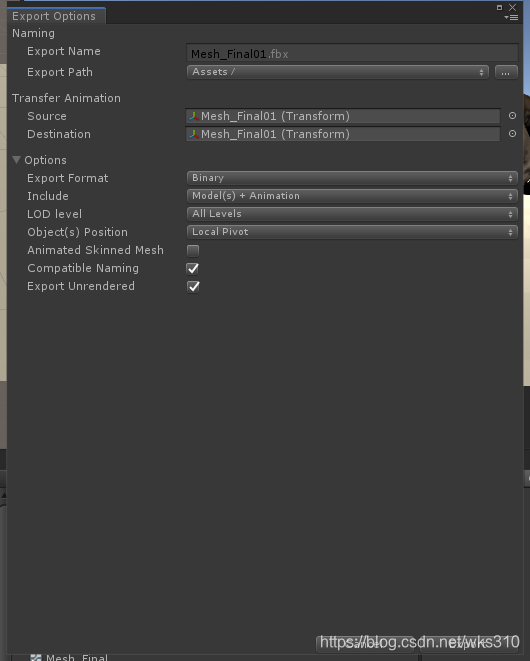Screen dimensions: 530x661
Task: Click the Transform icon in the Source field
Action: (194, 116)
